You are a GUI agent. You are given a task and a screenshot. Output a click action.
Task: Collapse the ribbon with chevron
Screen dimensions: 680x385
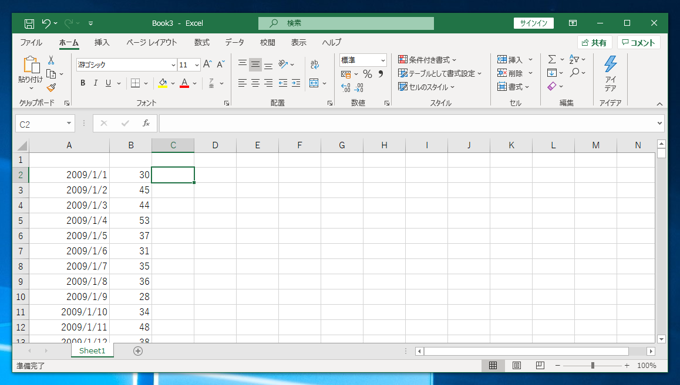click(x=659, y=104)
